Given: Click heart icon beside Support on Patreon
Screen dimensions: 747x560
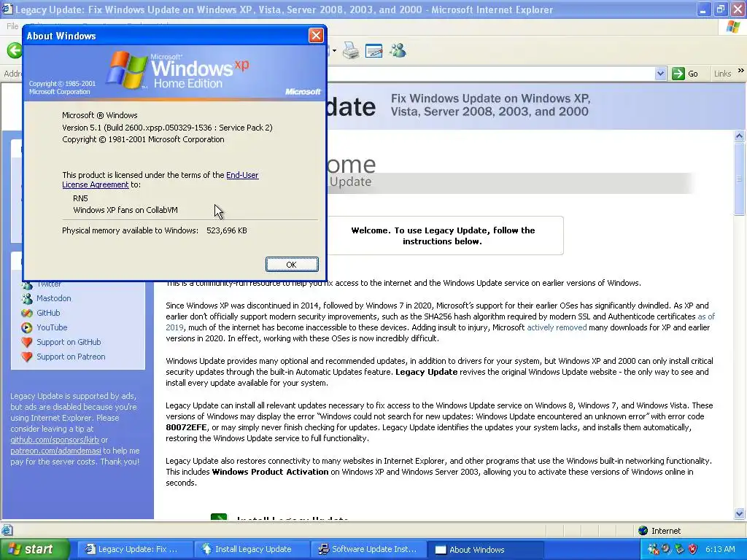Looking at the screenshot, I should [x=27, y=357].
